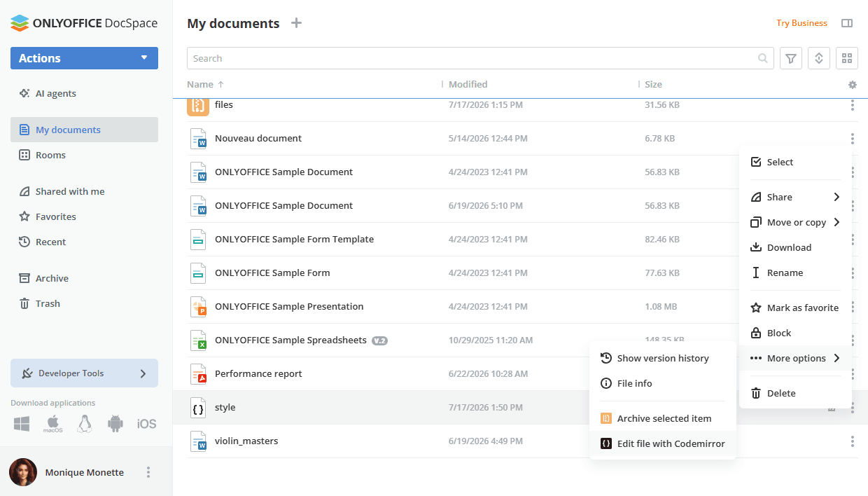Toggle the info panel icon
Image resolution: width=868 pixels, height=496 pixels.
point(847,23)
